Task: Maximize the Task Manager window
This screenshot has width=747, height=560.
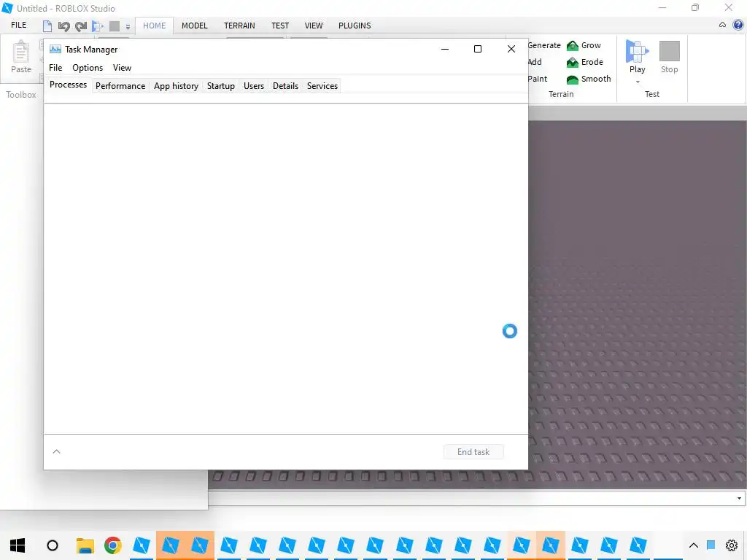Action: pyautogui.click(x=477, y=49)
